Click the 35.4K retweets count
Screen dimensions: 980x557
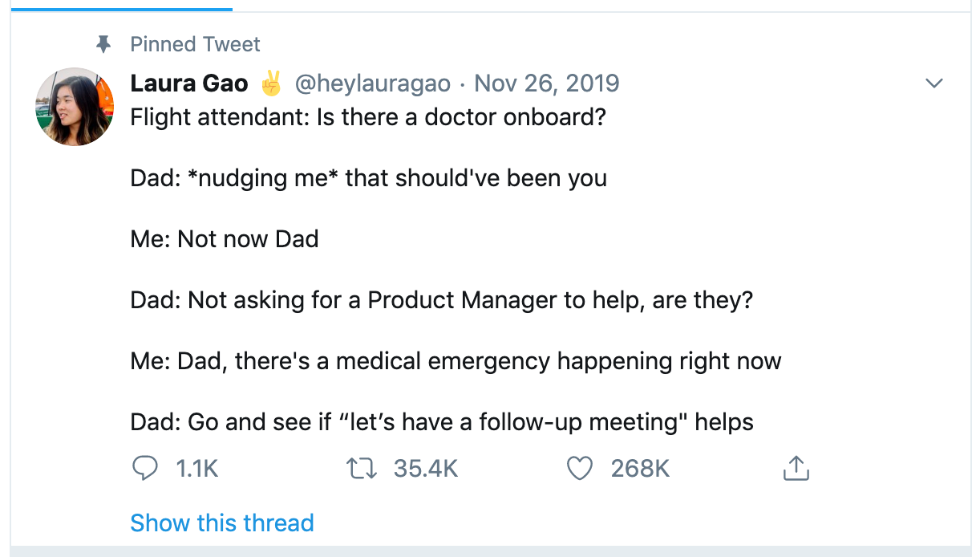point(426,468)
